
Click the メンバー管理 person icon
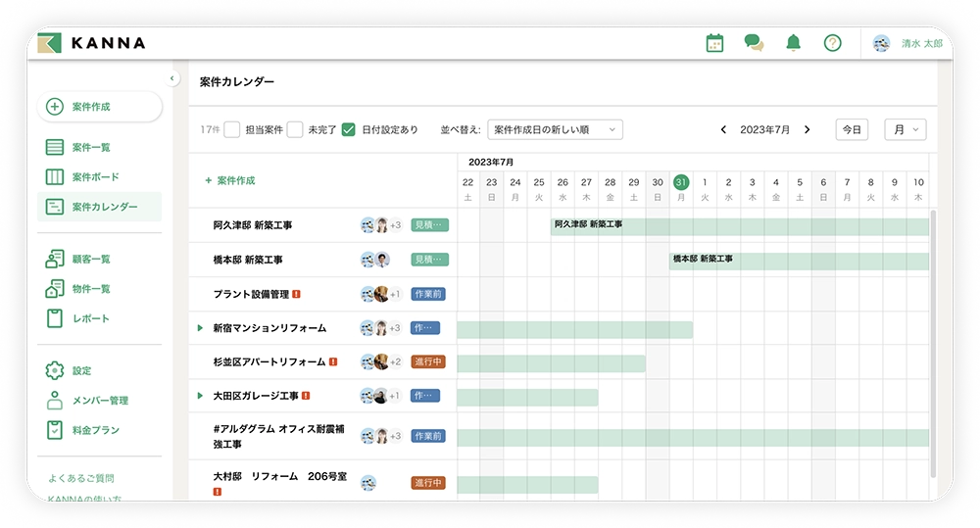(x=54, y=401)
